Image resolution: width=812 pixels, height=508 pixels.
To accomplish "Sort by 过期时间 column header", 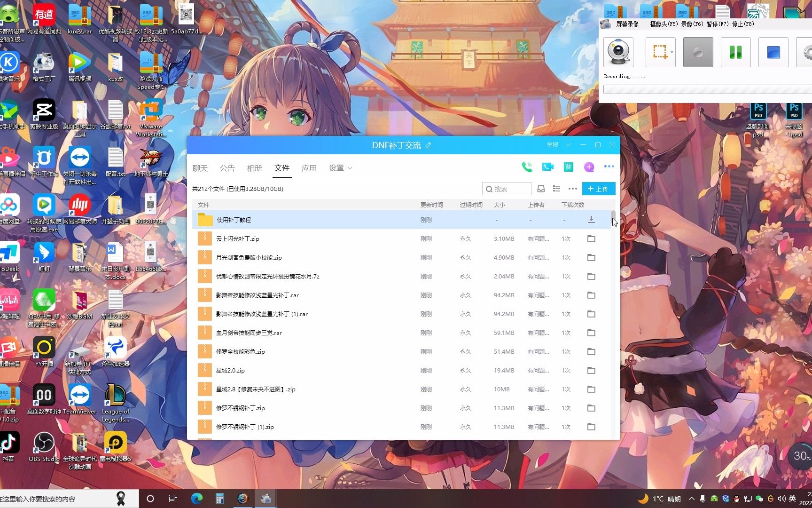I will [x=471, y=205].
